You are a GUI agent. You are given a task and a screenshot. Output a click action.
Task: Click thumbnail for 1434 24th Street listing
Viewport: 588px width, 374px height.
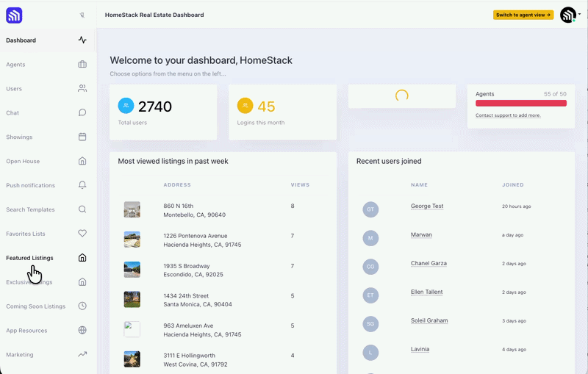[132, 300]
